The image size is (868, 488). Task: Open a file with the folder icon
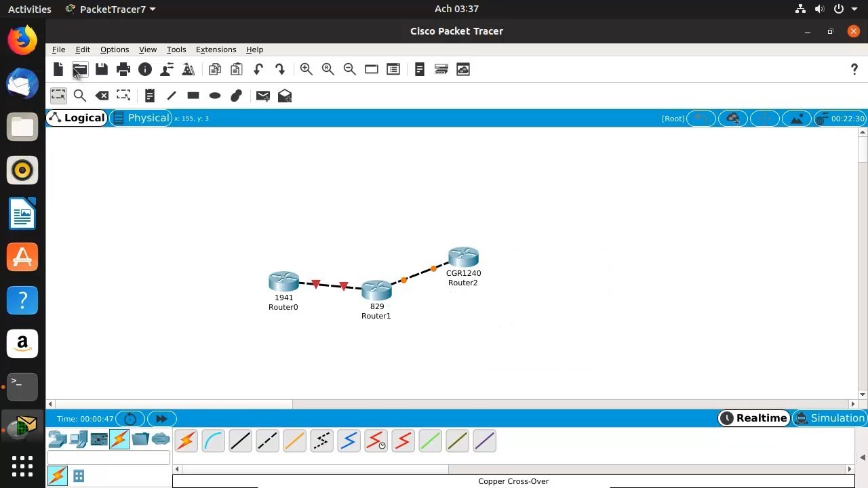tap(80, 69)
